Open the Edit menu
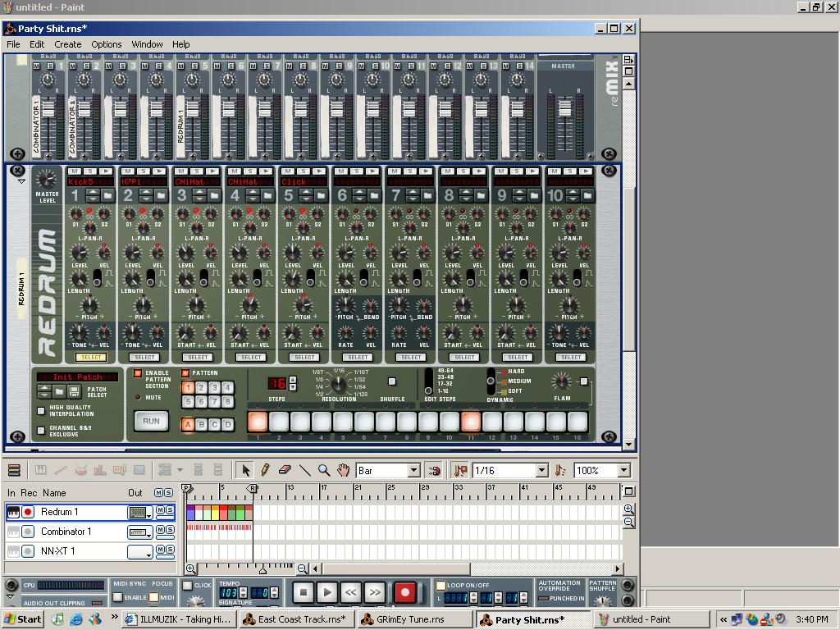This screenshot has width=840, height=630. (37, 44)
